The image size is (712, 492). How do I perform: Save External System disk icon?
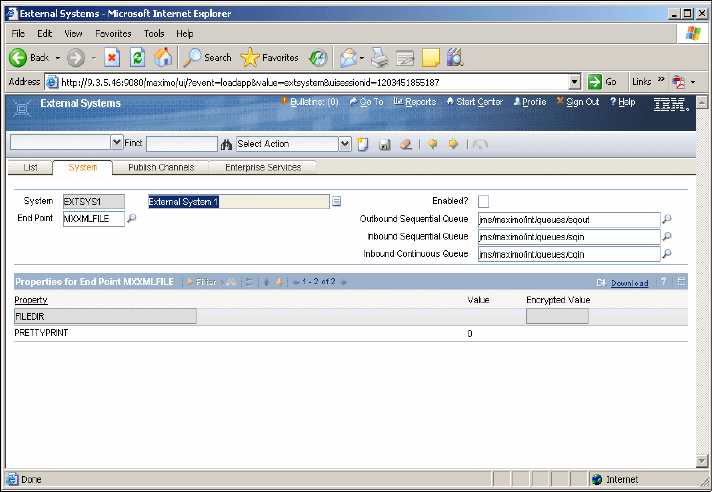coord(385,144)
